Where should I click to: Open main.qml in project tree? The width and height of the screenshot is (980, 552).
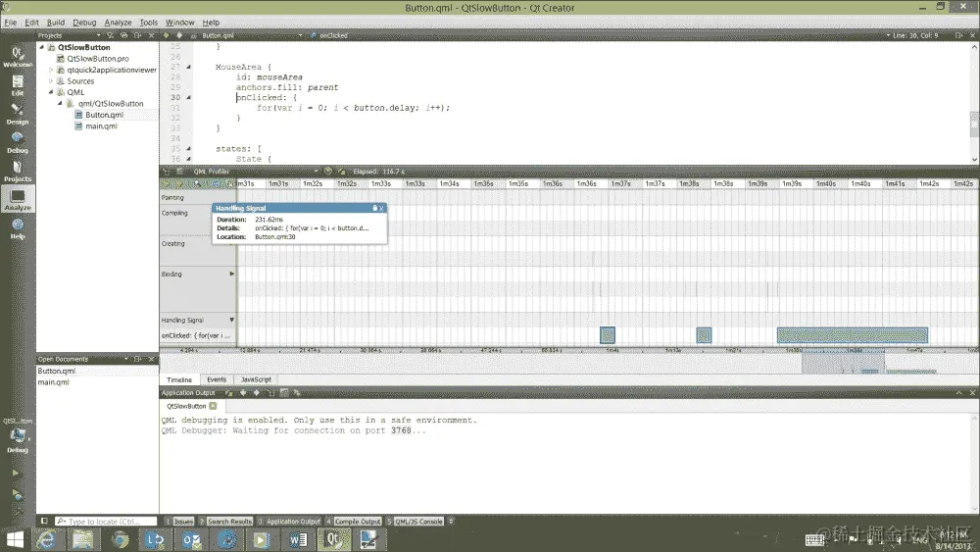click(x=101, y=126)
